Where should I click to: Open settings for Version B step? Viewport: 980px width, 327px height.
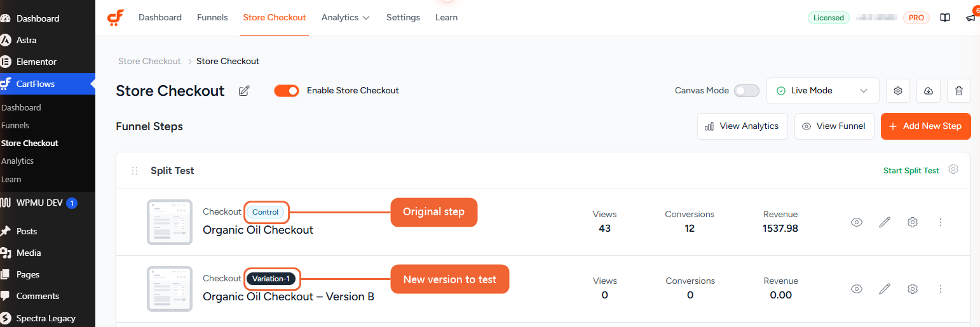(913, 289)
